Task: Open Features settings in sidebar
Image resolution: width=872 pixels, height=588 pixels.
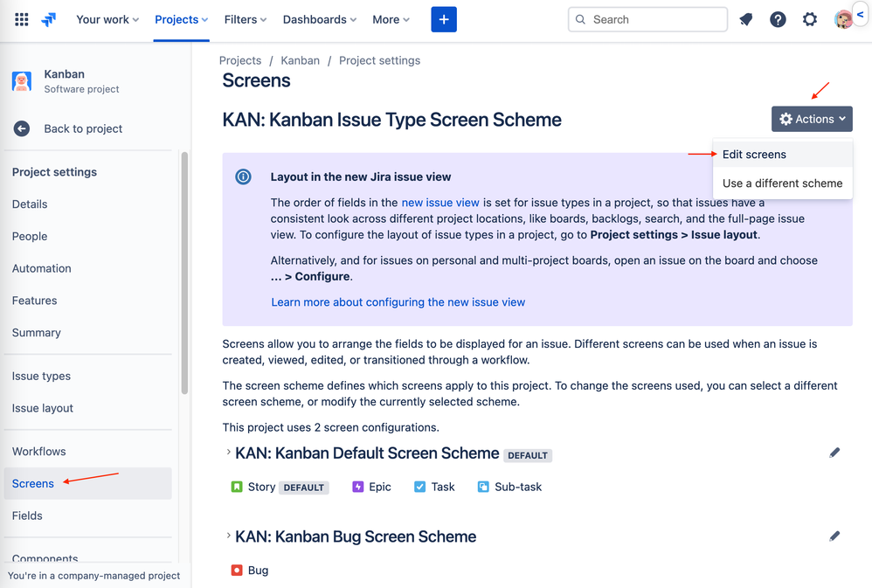Action: (34, 301)
